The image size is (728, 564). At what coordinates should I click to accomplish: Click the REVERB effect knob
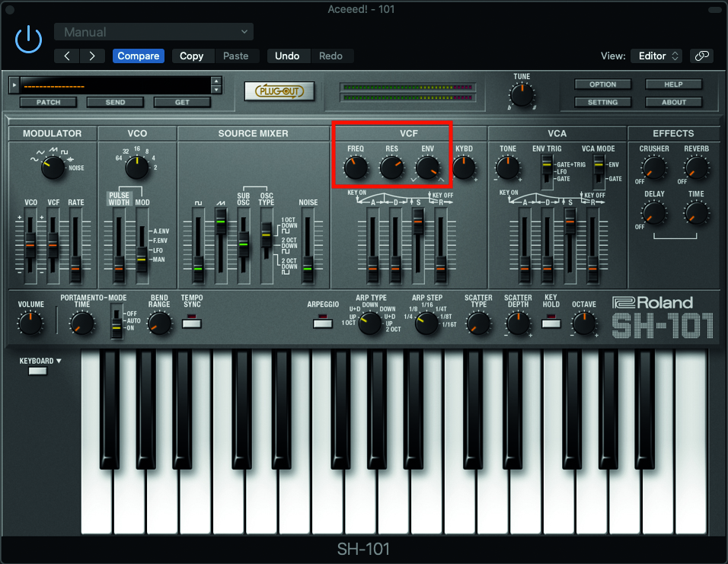(x=696, y=167)
